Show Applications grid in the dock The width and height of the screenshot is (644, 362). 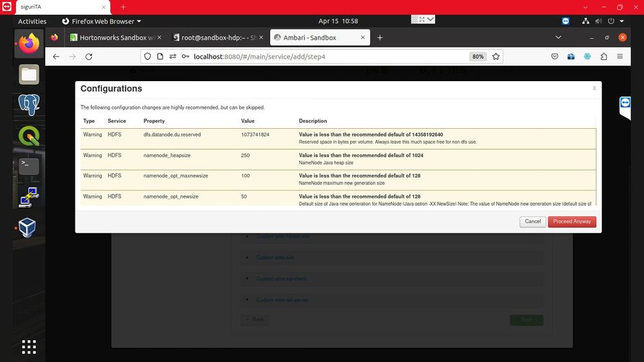click(29, 347)
